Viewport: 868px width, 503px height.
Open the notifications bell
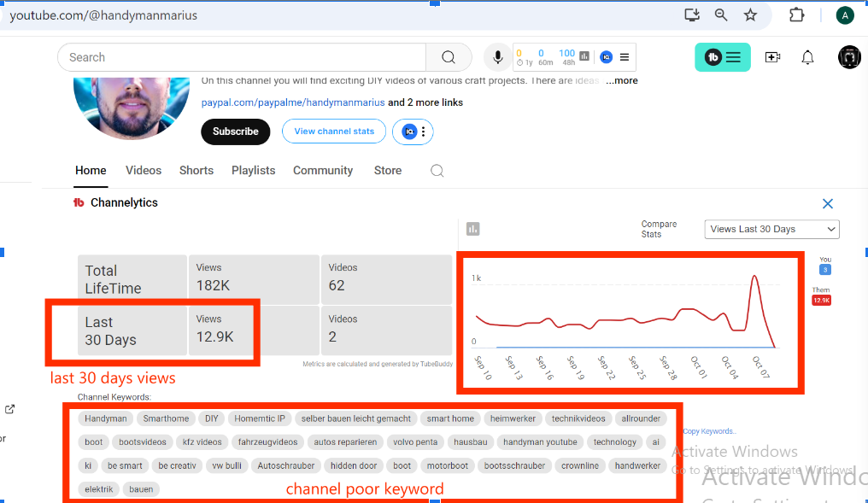807,57
